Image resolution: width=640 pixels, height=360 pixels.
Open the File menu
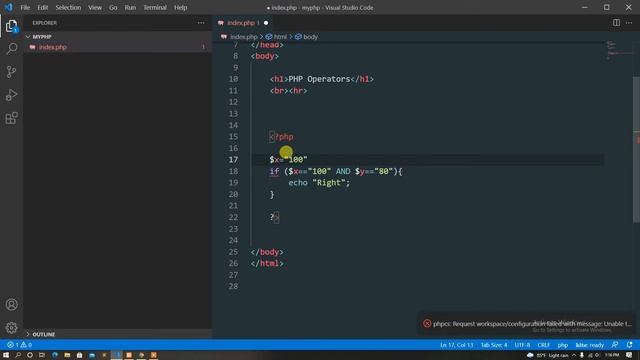click(x=25, y=7)
